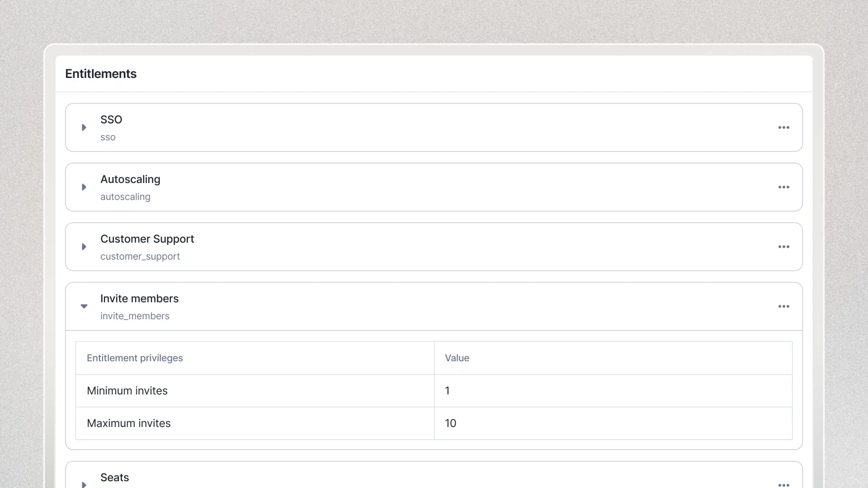Click the customer_support identifier label

140,256
